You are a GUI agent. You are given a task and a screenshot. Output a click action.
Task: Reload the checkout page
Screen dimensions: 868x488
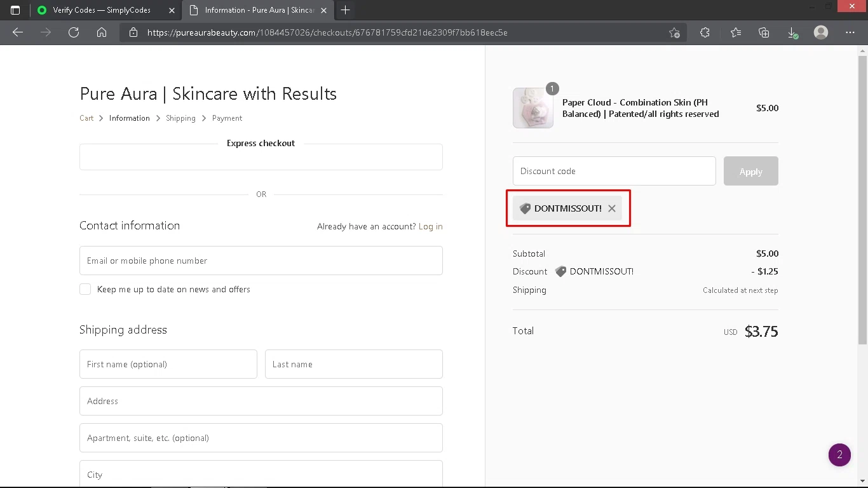(x=74, y=32)
